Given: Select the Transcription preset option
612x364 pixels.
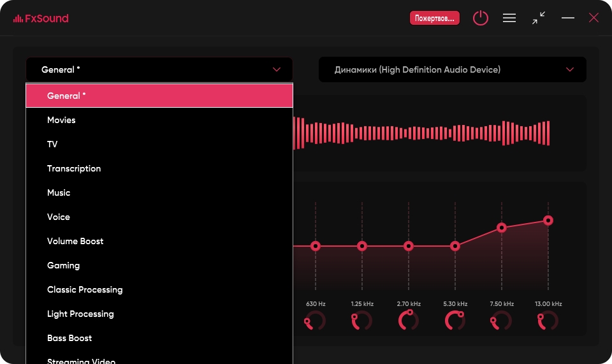Looking at the screenshot, I should point(74,168).
